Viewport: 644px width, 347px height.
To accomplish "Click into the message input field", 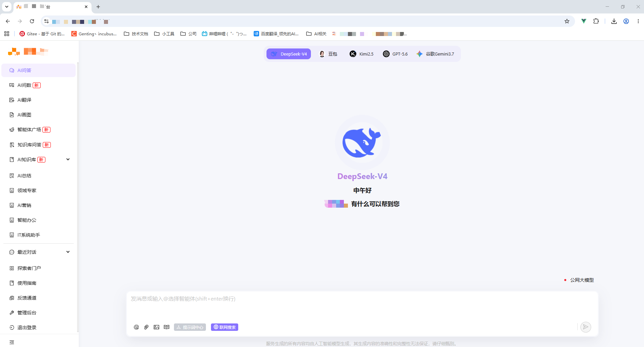I will click(x=362, y=306).
